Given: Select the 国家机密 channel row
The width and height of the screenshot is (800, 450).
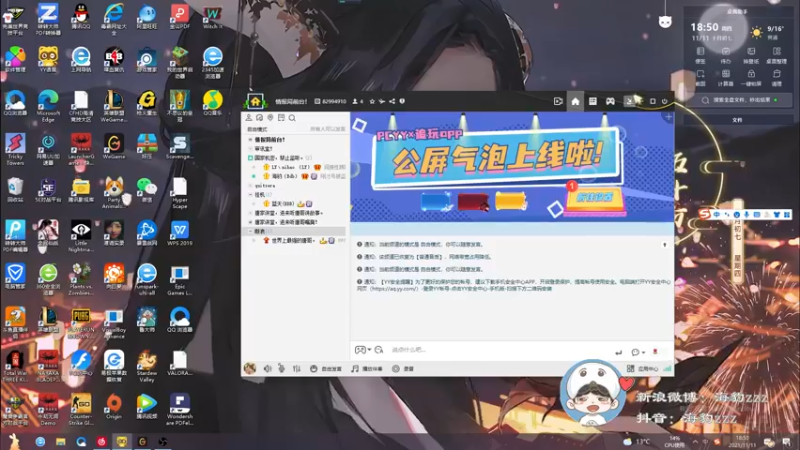Looking at the screenshot, I should click(x=295, y=158).
